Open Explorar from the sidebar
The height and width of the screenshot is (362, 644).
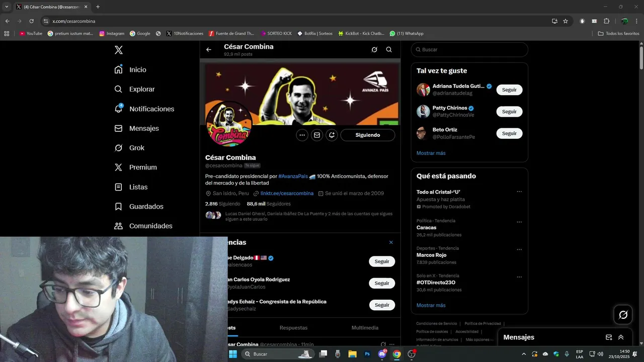(x=135, y=89)
